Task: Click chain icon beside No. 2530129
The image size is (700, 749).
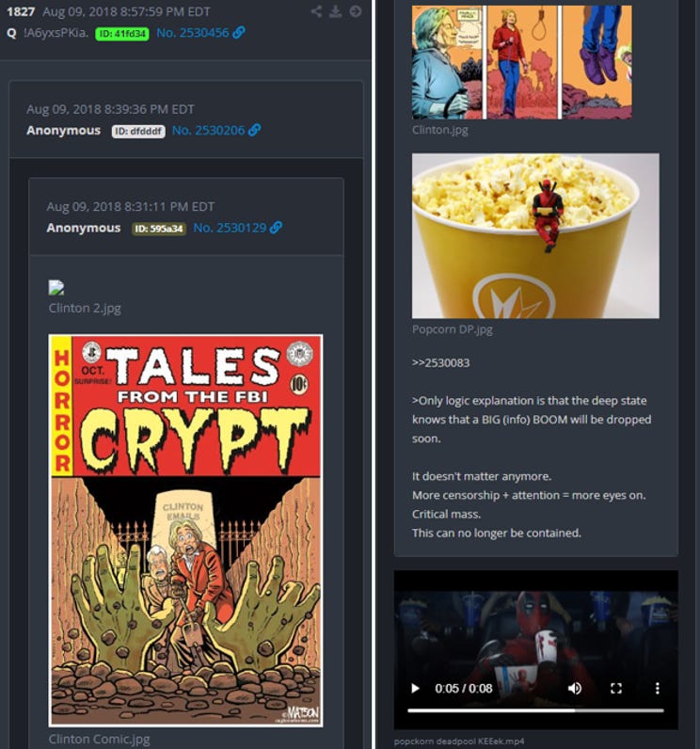Action: (276, 228)
